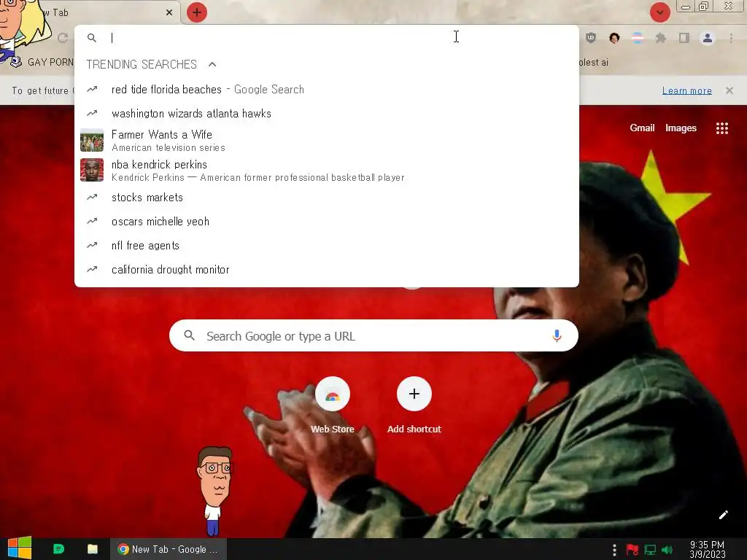
Task: Open the Chrome profile avatar
Action: coord(708,38)
